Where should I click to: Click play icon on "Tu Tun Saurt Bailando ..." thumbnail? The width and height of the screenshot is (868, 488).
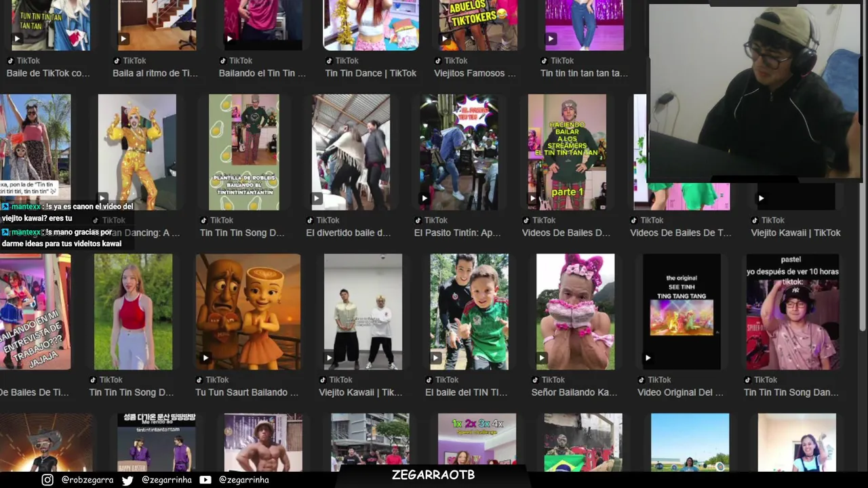click(205, 358)
